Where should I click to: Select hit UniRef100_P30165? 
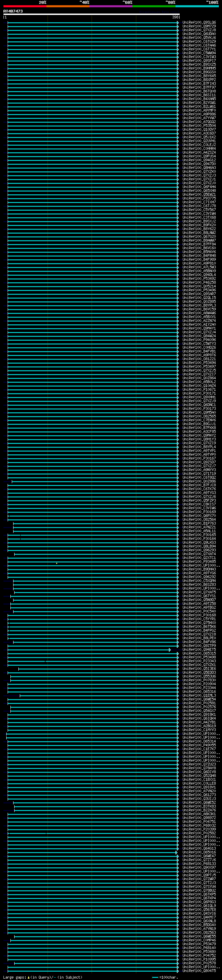coord(199,535)
